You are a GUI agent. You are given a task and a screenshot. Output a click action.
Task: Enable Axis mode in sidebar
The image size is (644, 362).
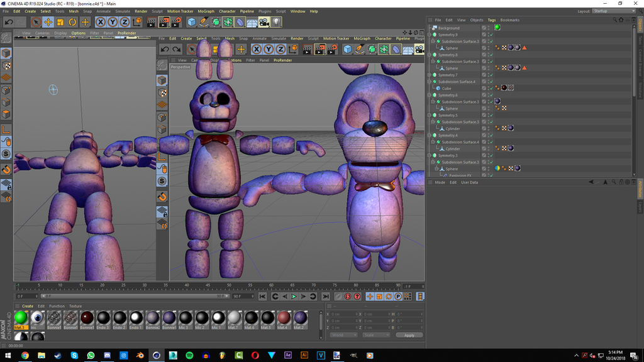pos(6,129)
